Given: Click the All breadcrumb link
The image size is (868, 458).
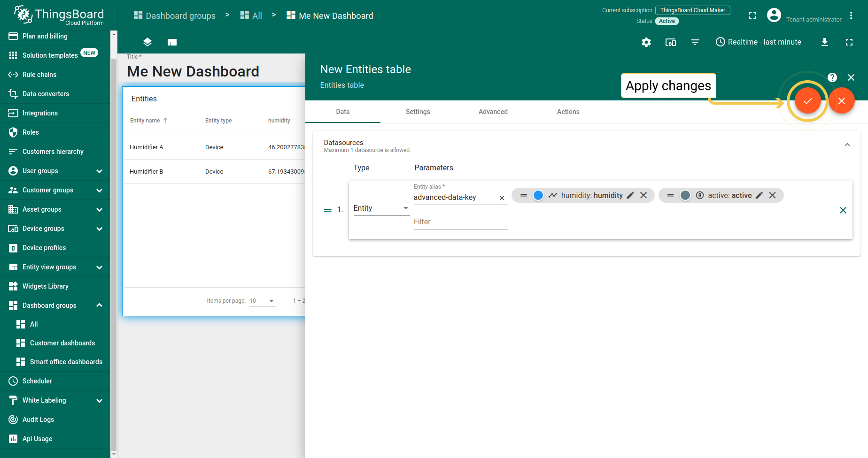Looking at the screenshot, I should (x=251, y=15).
